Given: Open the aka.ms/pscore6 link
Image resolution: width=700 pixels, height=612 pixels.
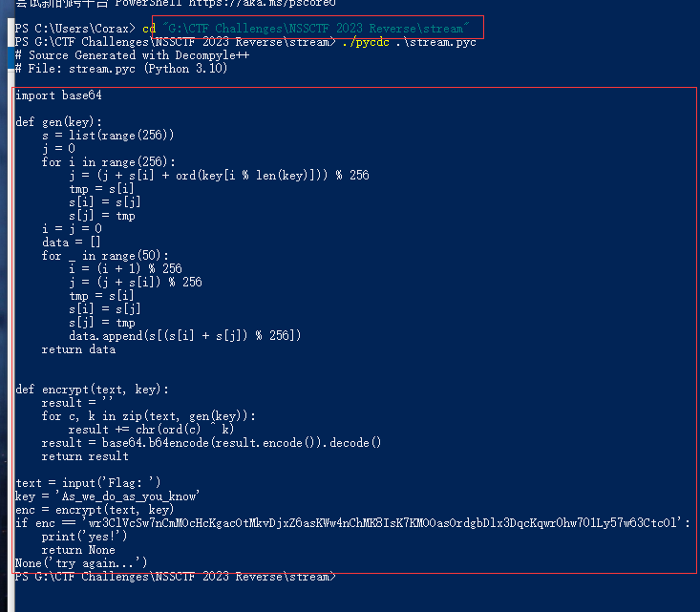Looking at the screenshot, I should click(283, 3).
